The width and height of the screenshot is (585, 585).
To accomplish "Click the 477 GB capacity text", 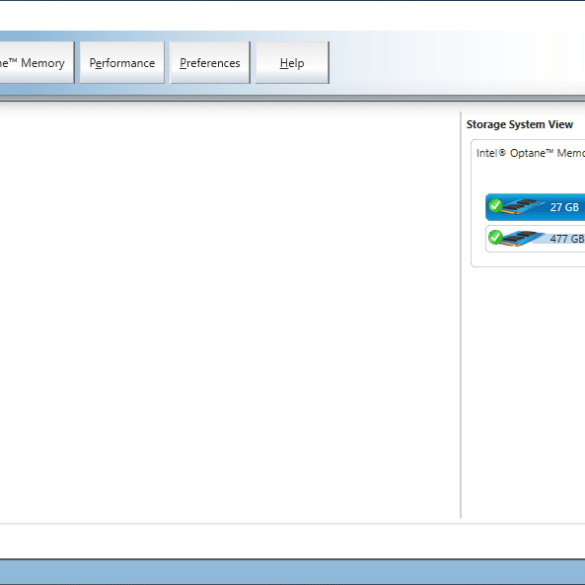I will click(x=567, y=239).
